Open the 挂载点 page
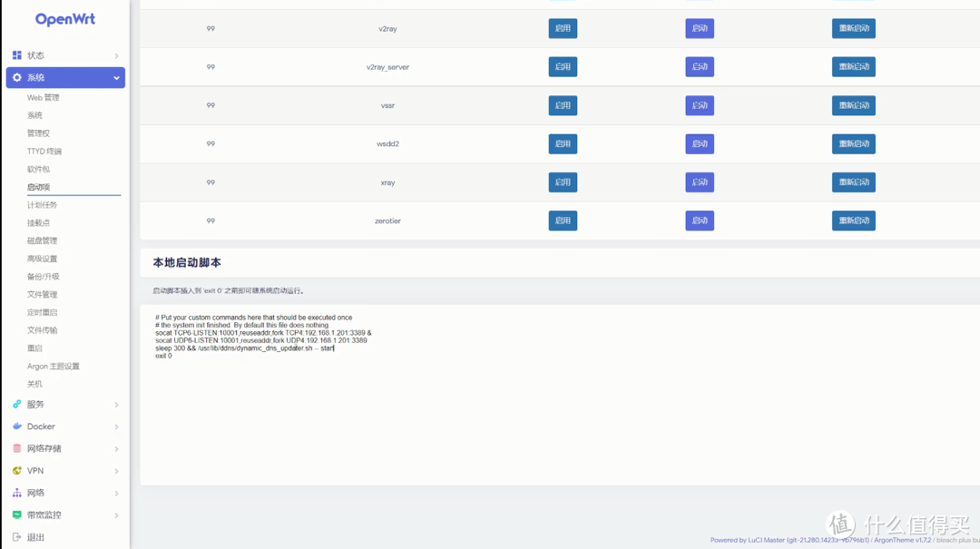 38,222
